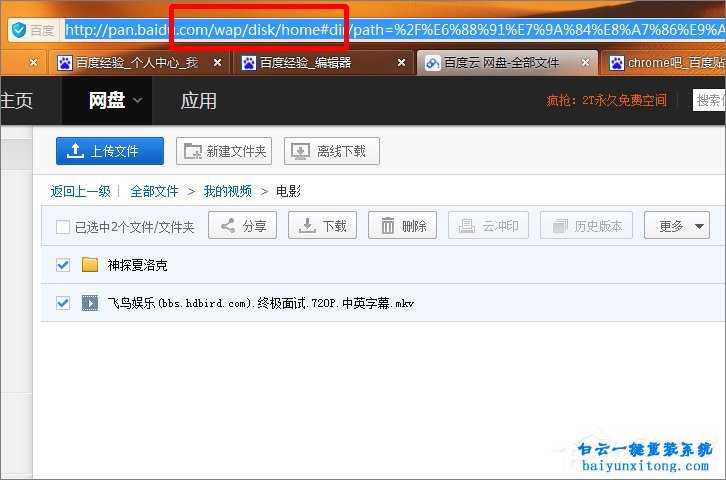Viewport: 726px width, 480px height.
Task: Click paw favicon on chrome吧 tab
Action: 617,62
